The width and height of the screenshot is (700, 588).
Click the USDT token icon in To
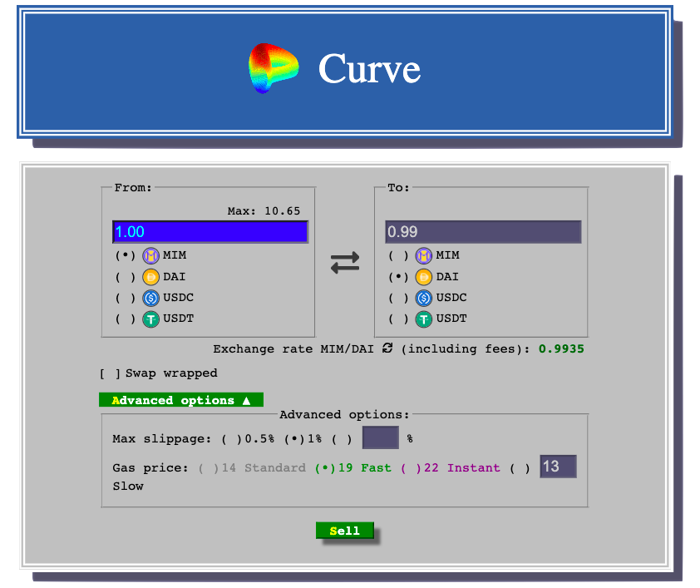coord(424,319)
